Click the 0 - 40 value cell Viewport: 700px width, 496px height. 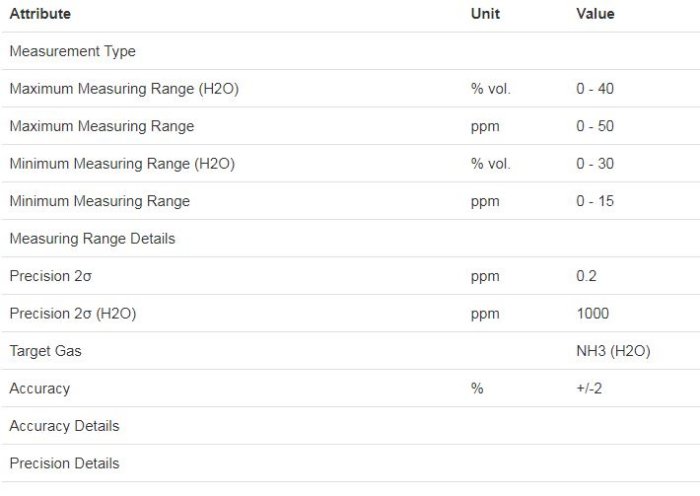tap(595, 89)
